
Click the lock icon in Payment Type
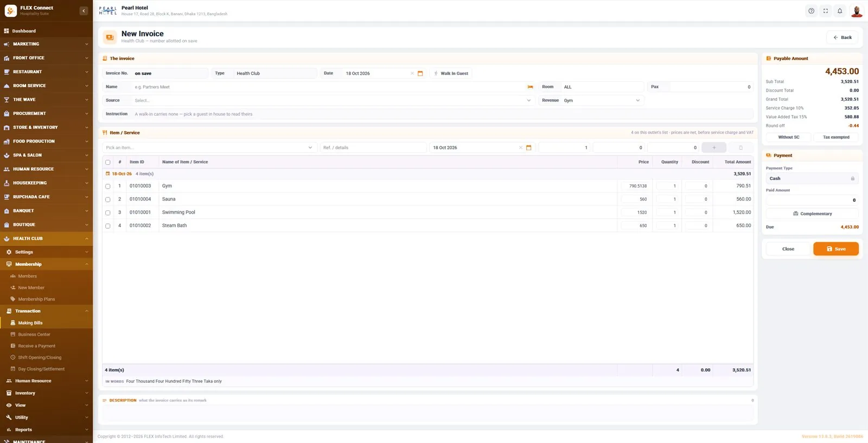tap(852, 178)
